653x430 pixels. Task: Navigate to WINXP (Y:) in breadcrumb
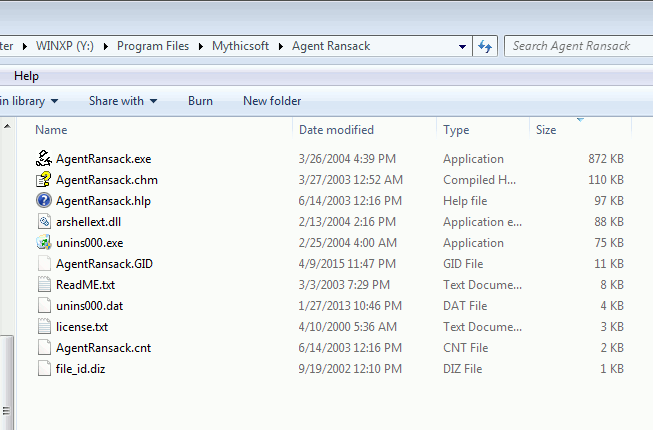point(65,46)
